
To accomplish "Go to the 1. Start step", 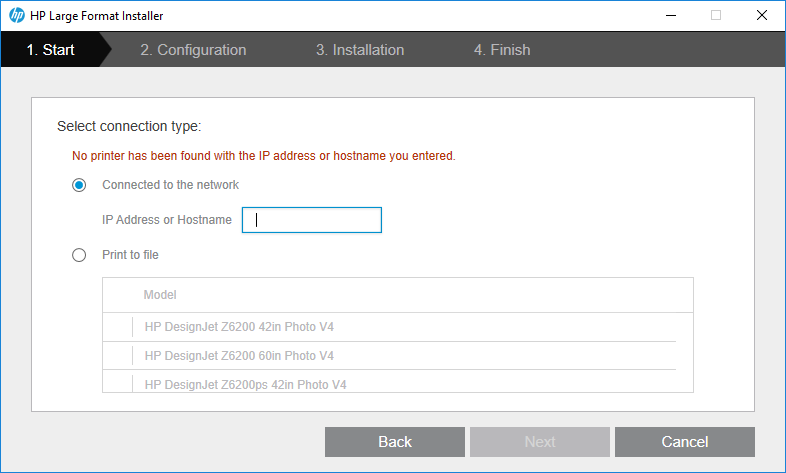I will 50,50.
